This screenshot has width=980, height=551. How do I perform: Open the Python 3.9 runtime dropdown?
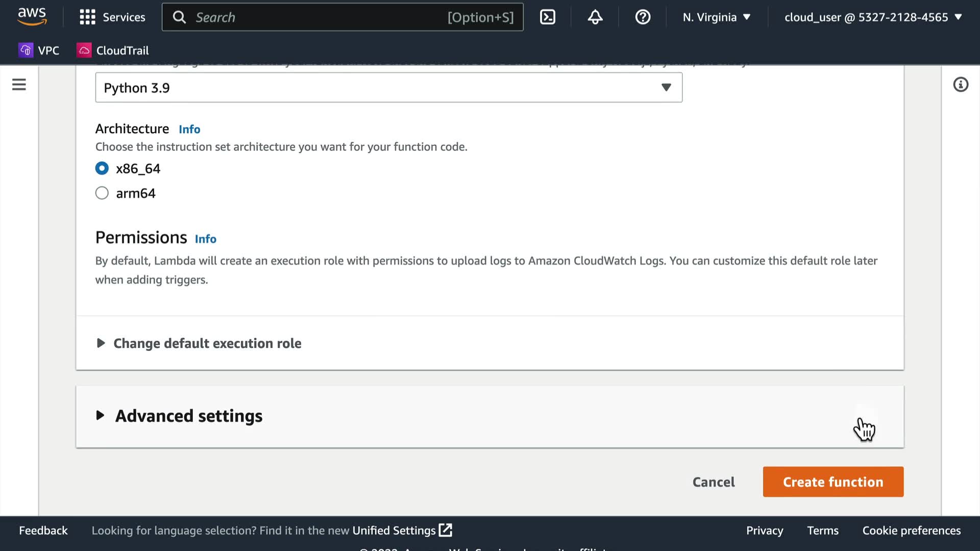pos(388,88)
